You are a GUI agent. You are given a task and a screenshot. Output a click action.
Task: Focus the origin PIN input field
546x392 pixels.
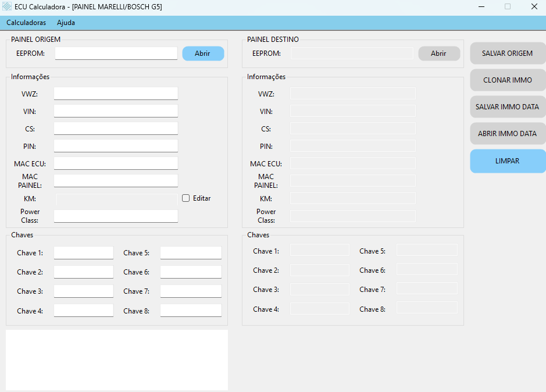(x=116, y=146)
